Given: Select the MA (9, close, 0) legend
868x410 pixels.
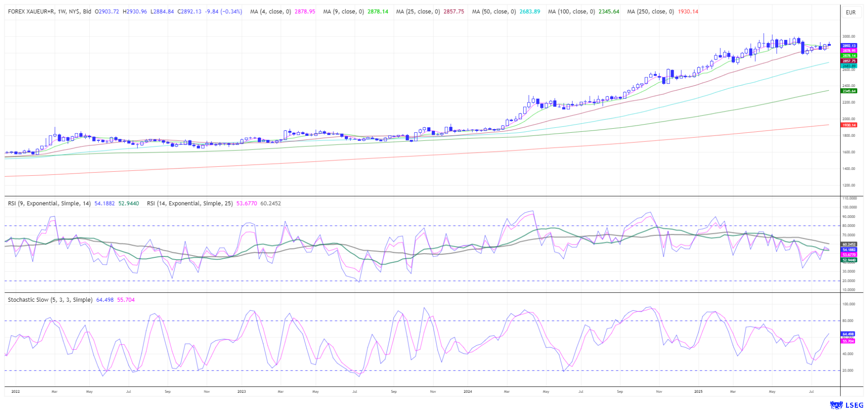Looking at the screenshot, I should pyautogui.click(x=343, y=11).
